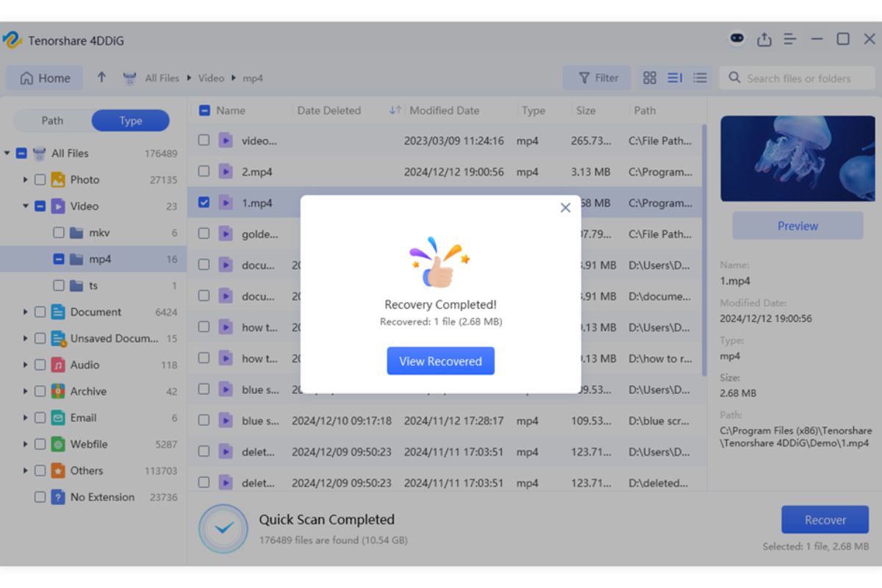Select the Webfile tree row
882x588 pixels.
(93, 444)
